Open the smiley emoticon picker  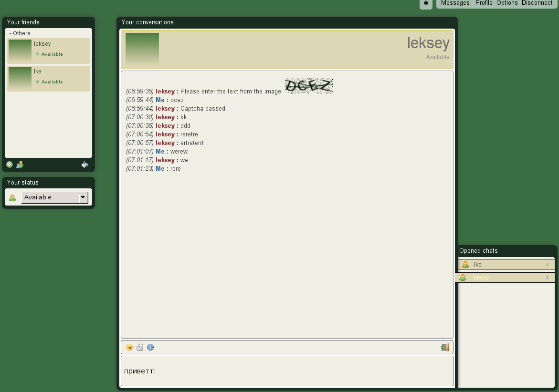pyautogui.click(x=129, y=347)
